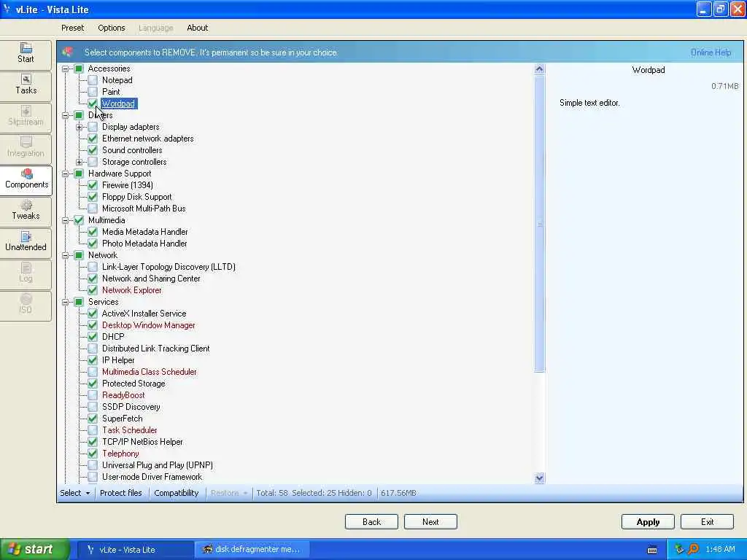
Task: Collapse the Hardware Support node
Action: (65, 174)
